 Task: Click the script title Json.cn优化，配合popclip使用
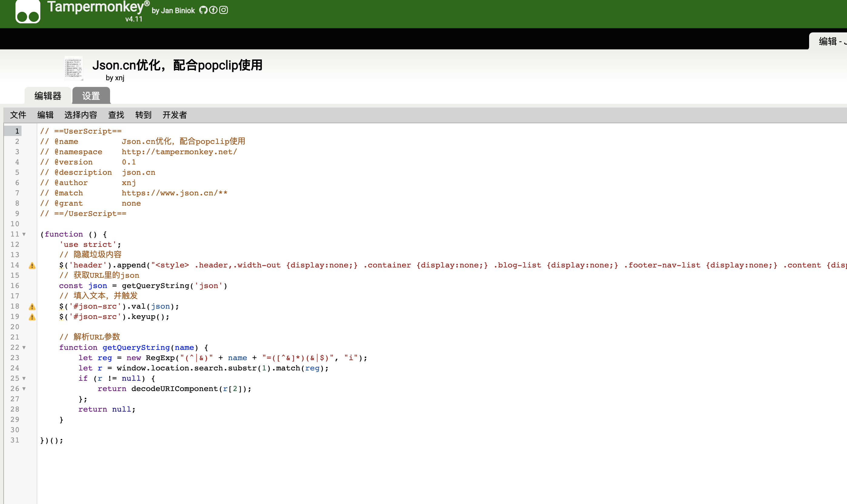177,65
